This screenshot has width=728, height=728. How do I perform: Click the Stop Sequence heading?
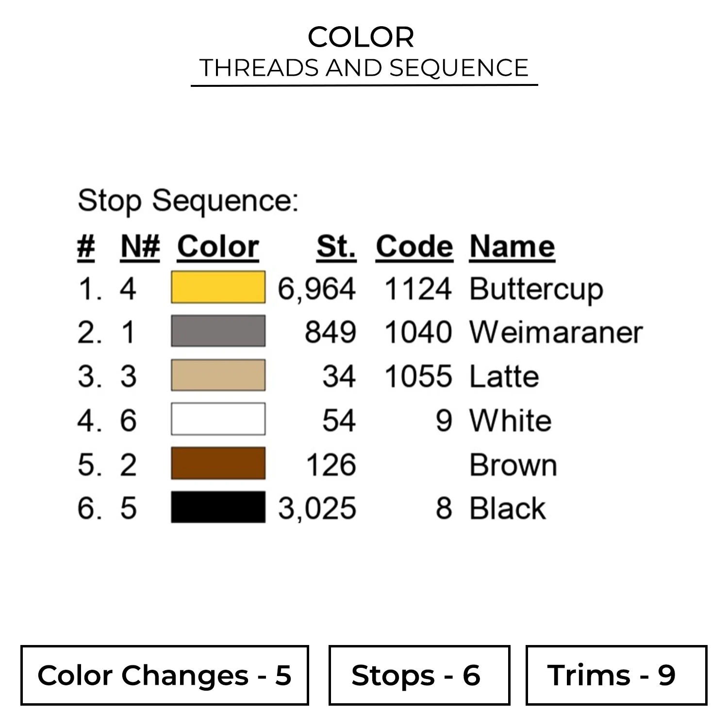pos(188,200)
